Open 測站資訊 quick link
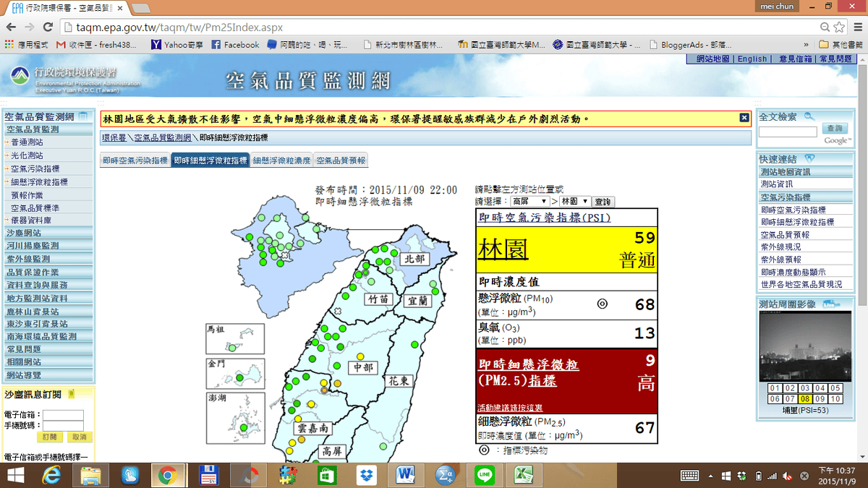 pos(777,184)
